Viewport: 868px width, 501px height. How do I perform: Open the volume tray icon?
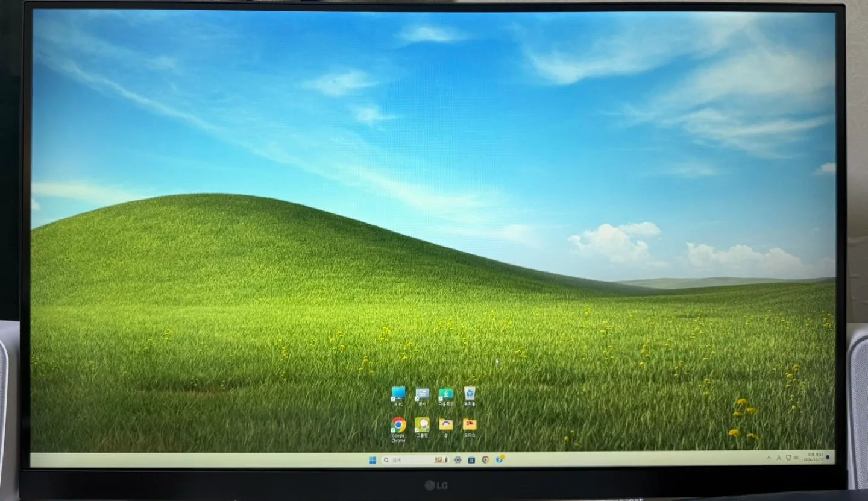coord(796,458)
